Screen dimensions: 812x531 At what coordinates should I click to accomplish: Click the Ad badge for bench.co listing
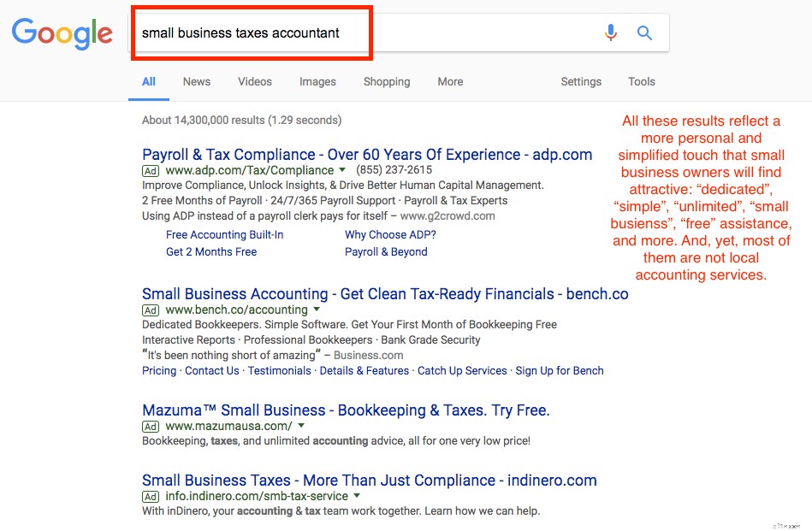click(151, 310)
